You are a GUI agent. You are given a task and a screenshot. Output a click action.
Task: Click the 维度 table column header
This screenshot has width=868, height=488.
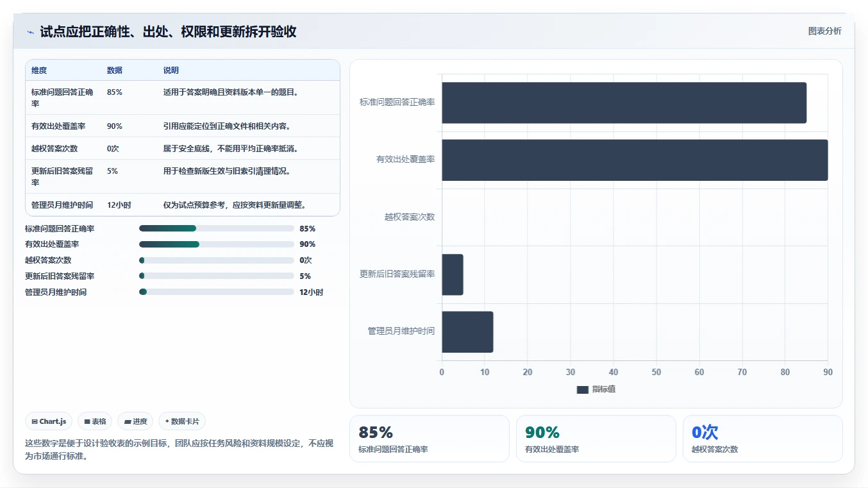pyautogui.click(x=39, y=71)
